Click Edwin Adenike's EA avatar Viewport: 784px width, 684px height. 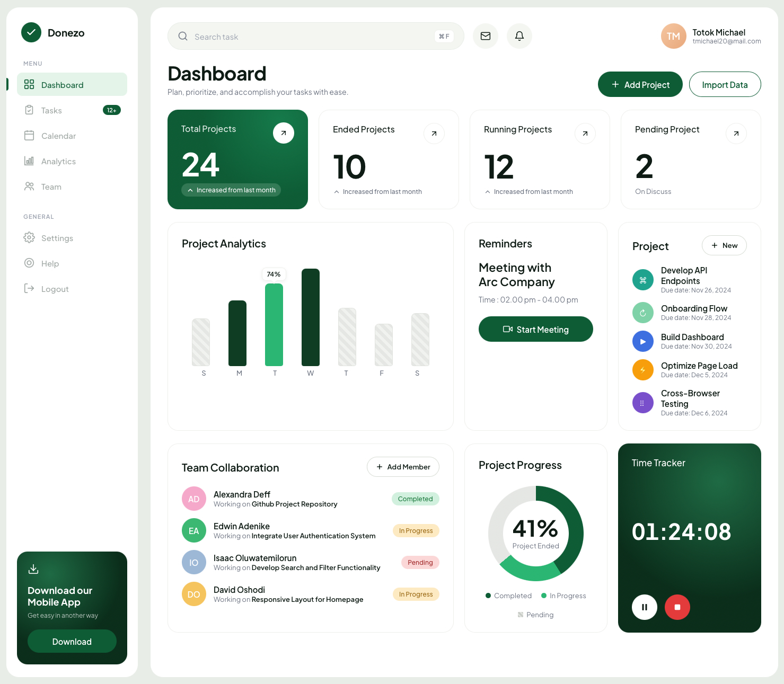click(x=194, y=530)
